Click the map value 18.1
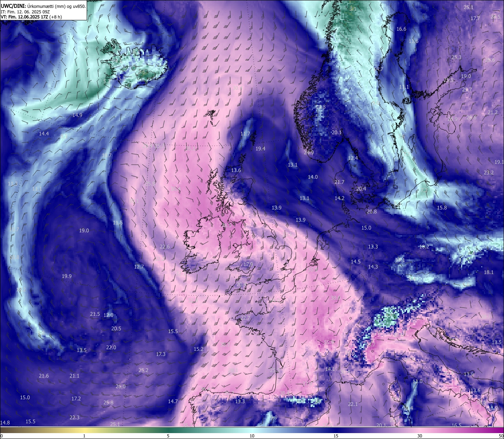The width and height of the screenshot is (504, 439). click(489, 272)
